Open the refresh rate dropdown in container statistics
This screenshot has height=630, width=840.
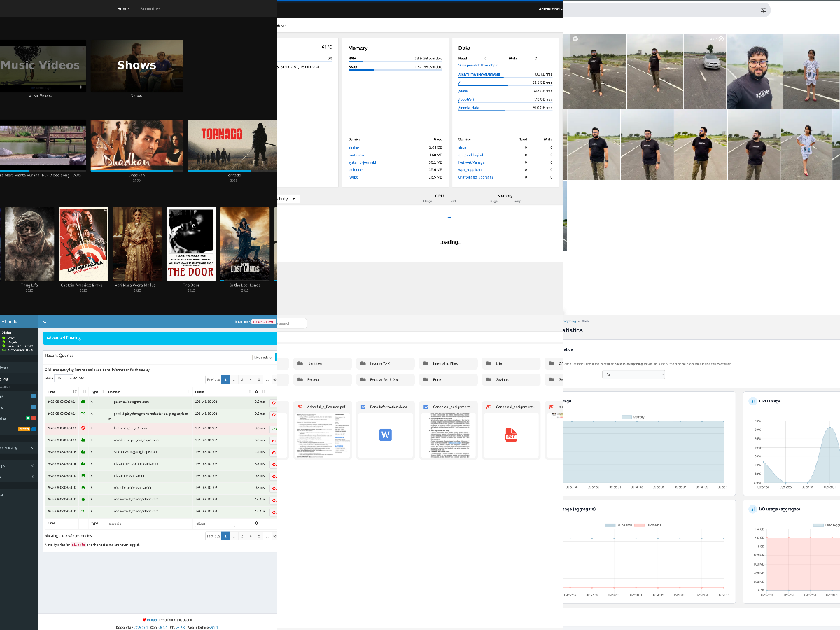(633, 374)
